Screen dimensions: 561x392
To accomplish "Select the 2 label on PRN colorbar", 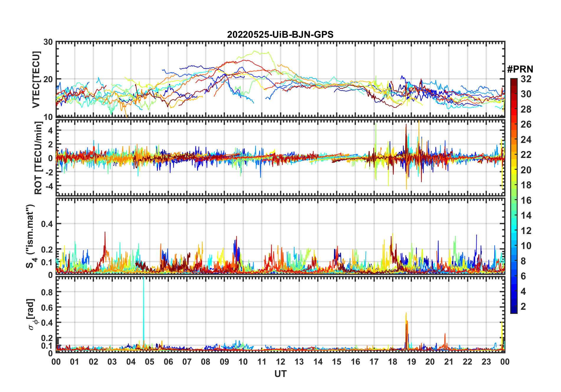I will (x=524, y=307).
